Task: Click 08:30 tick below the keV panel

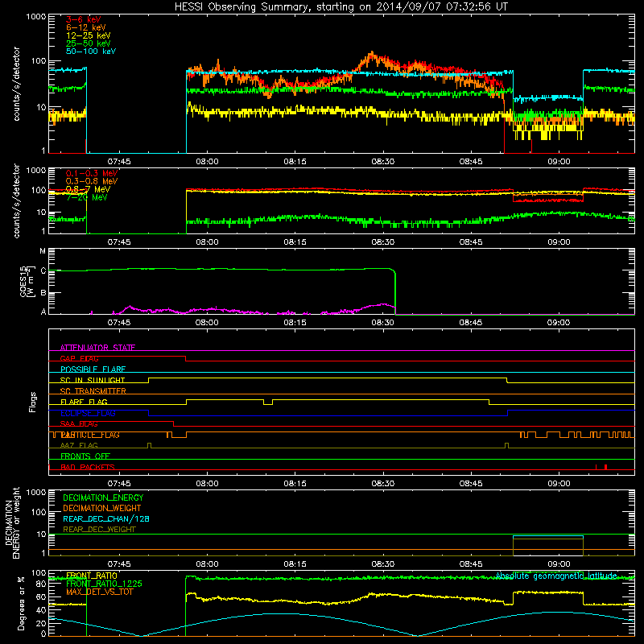Action: click(383, 162)
